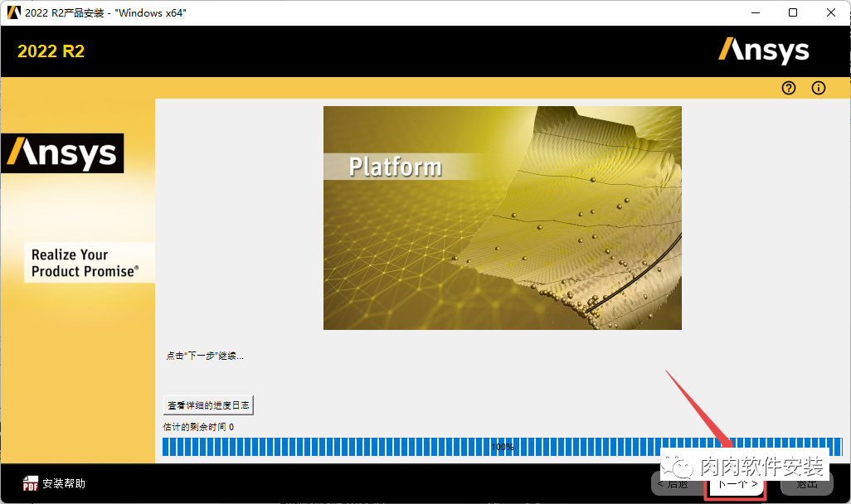
Task: Click the PDF installation help icon
Action: (31, 483)
